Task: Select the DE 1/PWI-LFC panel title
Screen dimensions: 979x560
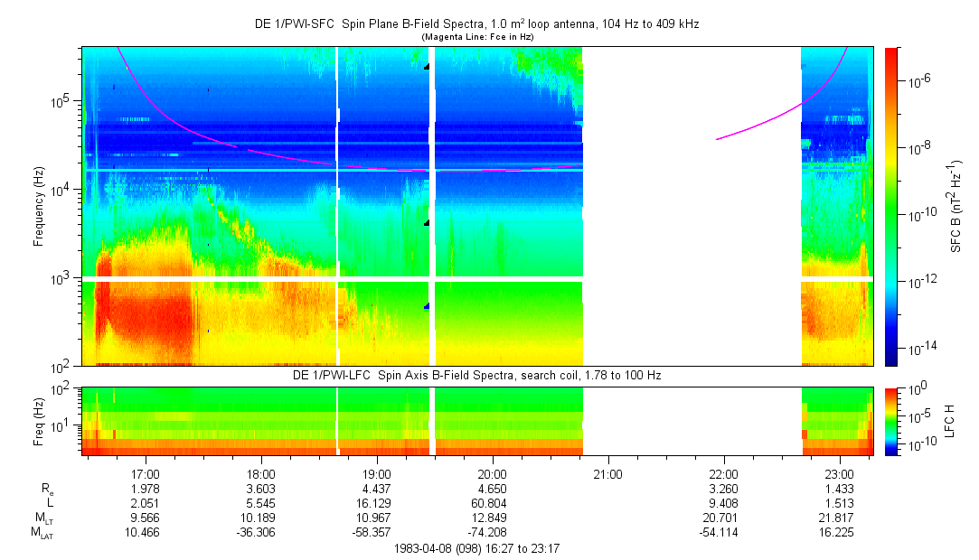Action: pos(478,374)
